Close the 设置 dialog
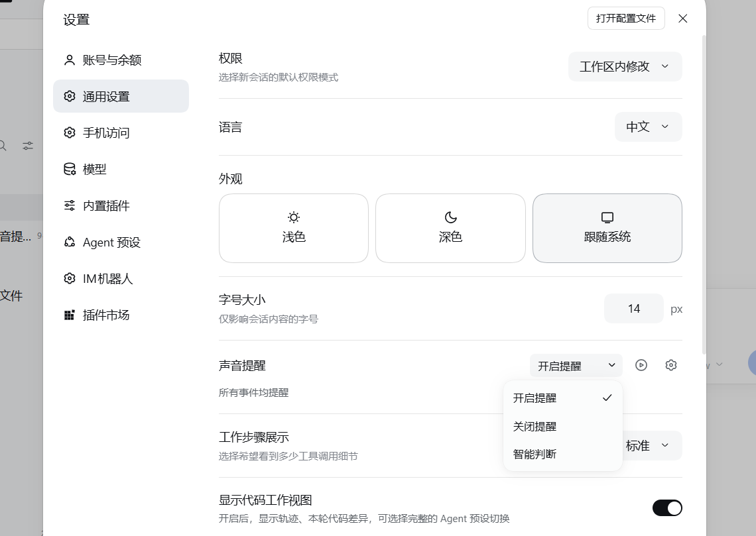Viewport: 756px width, 536px height. click(x=682, y=19)
